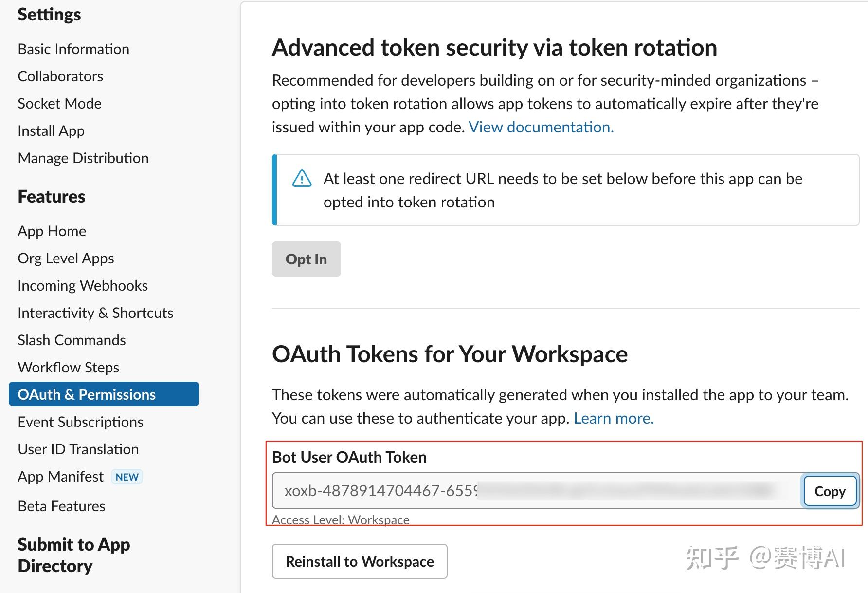This screenshot has width=868, height=593.
Task: Click the warning triangle icon in the alert
Action: [x=302, y=179]
